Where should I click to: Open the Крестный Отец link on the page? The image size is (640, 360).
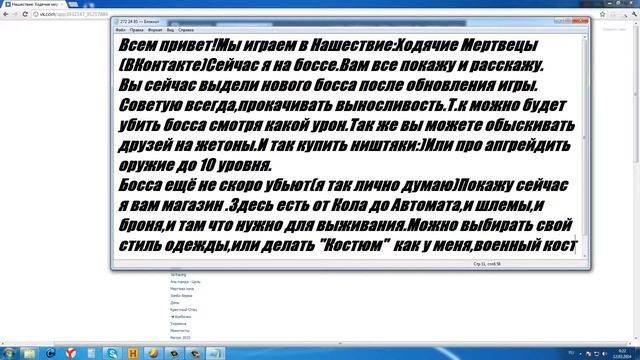(183, 310)
